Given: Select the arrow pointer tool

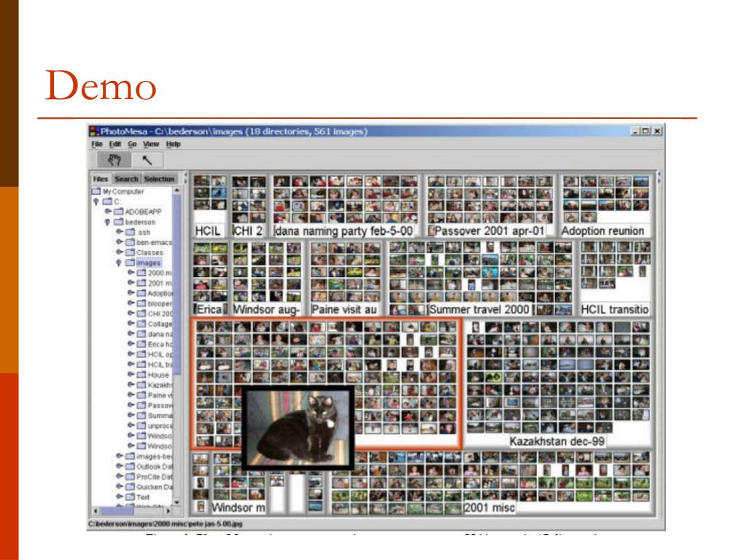Looking at the screenshot, I should tap(147, 160).
